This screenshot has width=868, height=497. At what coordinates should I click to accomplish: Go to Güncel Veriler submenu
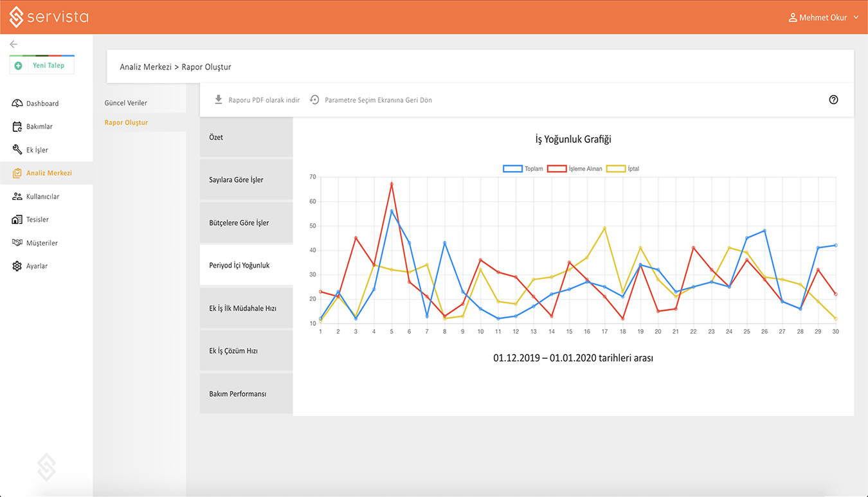pyautogui.click(x=126, y=103)
